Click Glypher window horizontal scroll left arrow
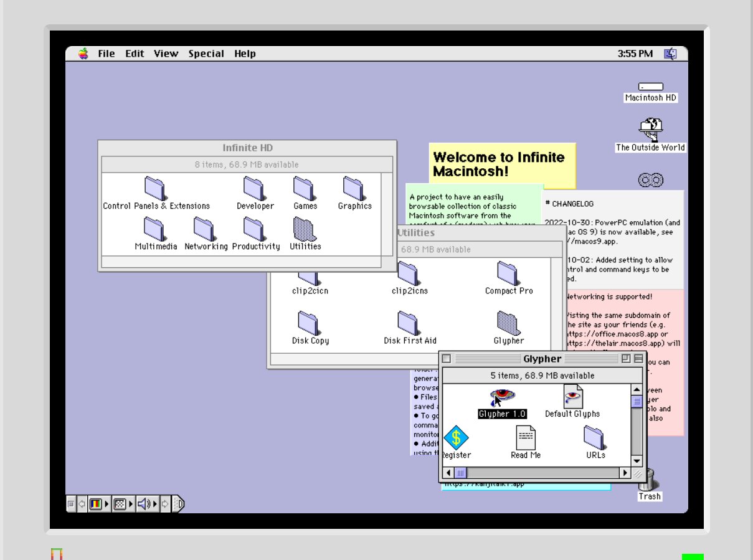This screenshot has height=560, width=753. [x=448, y=473]
